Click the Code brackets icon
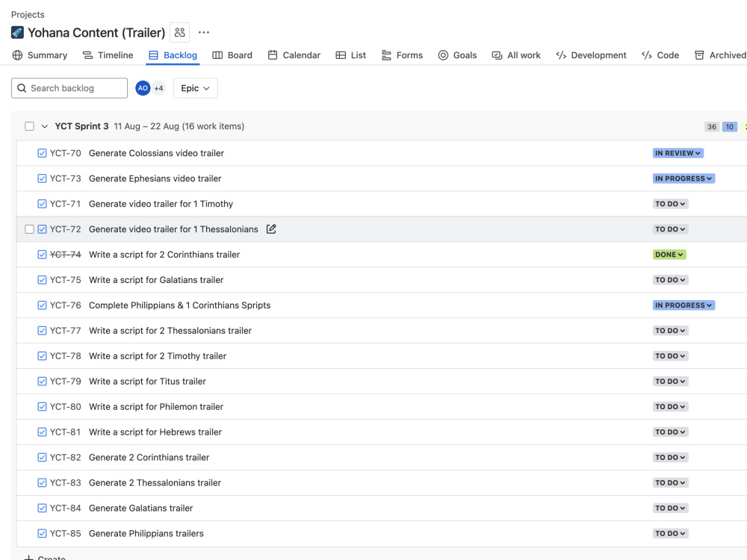Image resolution: width=747 pixels, height=560 pixels. click(646, 55)
